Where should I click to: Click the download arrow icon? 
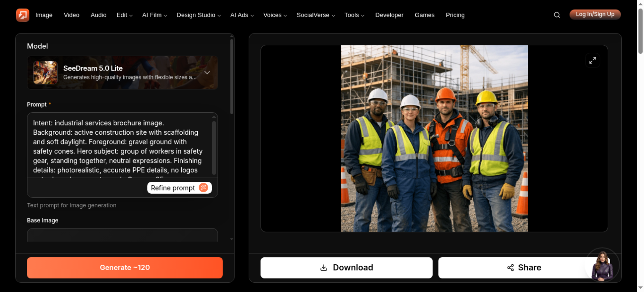tap(324, 268)
